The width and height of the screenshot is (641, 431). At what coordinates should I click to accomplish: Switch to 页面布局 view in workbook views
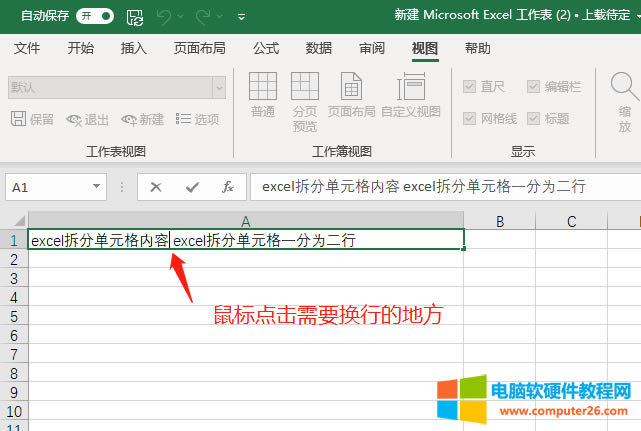[x=351, y=95]
